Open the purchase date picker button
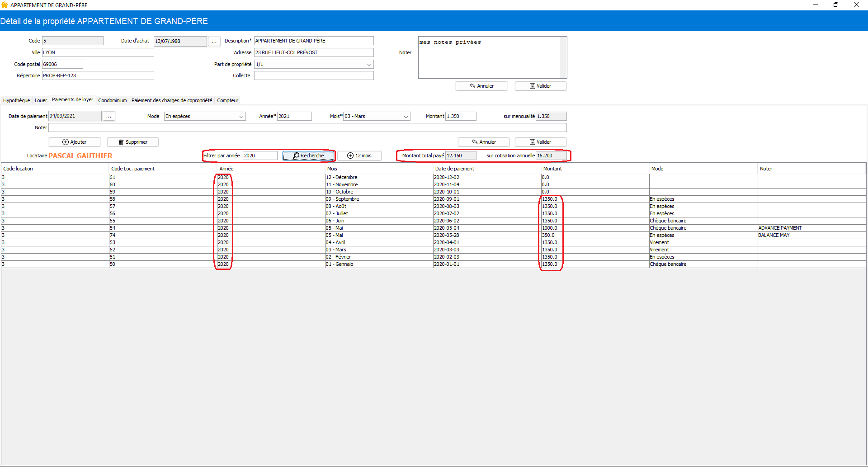This screenshot has height=467, width=868. pos(214,41)
